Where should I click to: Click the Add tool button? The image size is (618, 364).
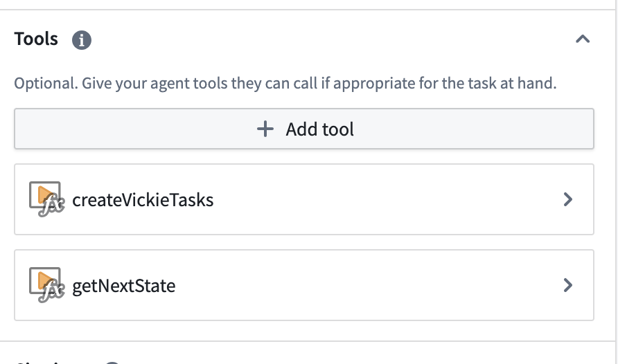[304, 129]
